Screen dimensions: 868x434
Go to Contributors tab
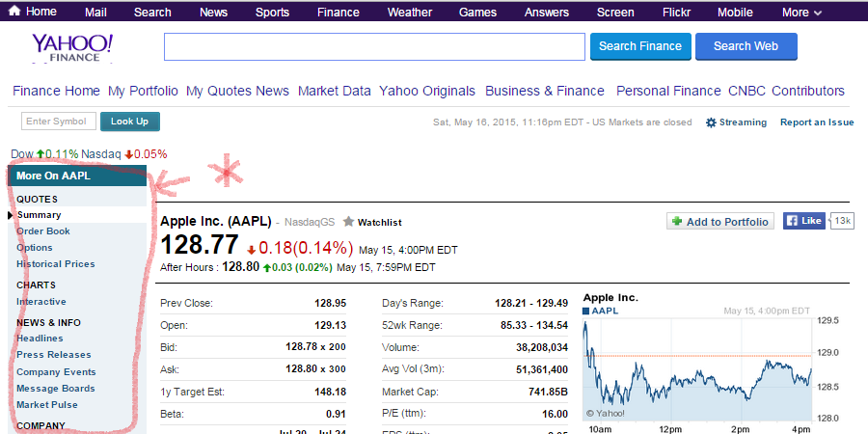pos(808,91)
